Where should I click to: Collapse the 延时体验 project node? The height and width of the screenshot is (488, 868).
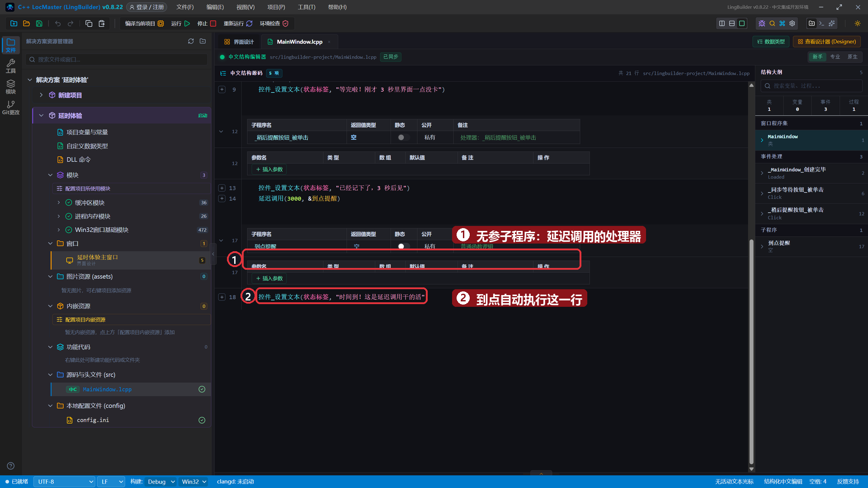[x=41, y=116]
